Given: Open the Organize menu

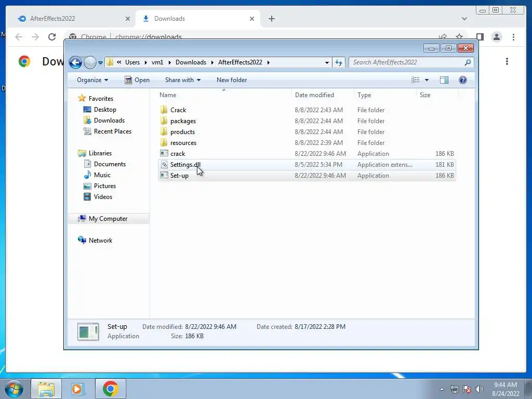Looking at the screenshot, I should [92, 80].
